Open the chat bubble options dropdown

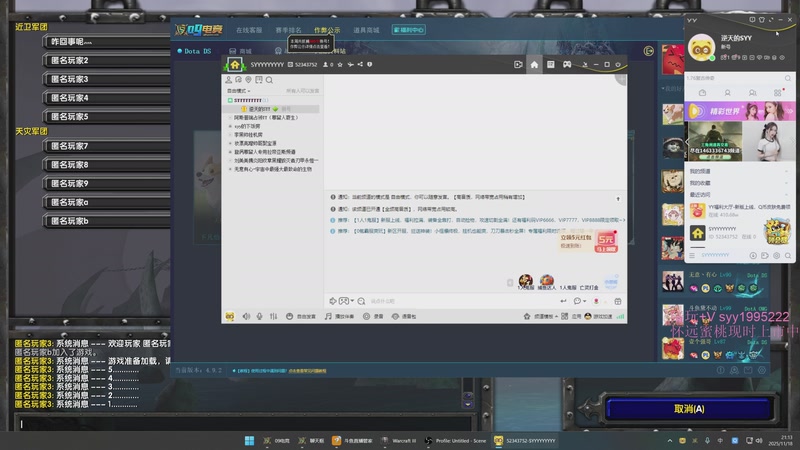coord(580,301)
